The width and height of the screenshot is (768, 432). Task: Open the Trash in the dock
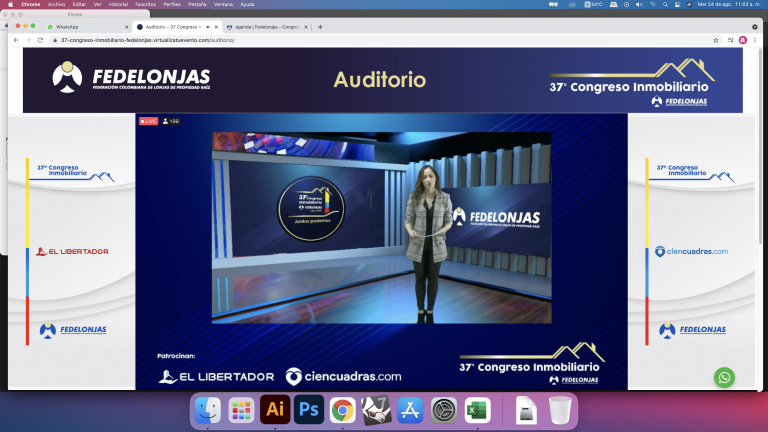pos(560,409)
